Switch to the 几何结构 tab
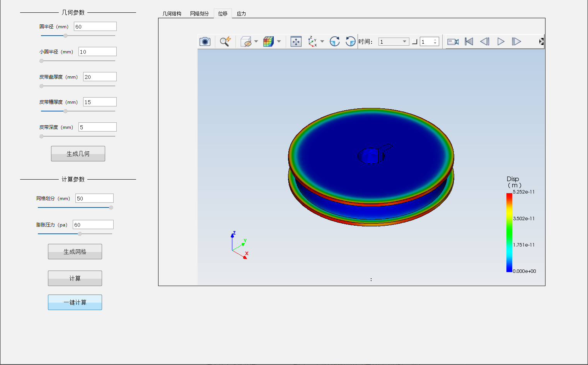The height and width of the screenshot is (365, 588). tap(172, 14)
